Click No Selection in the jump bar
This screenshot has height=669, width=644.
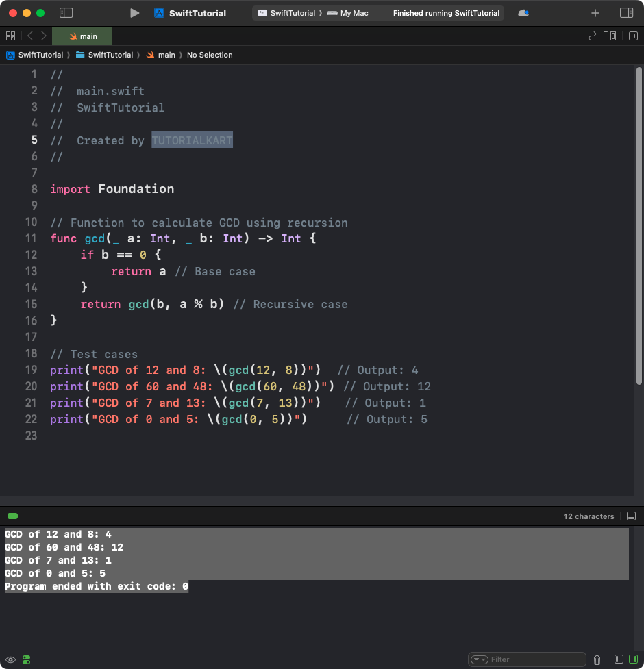[210, 55]
